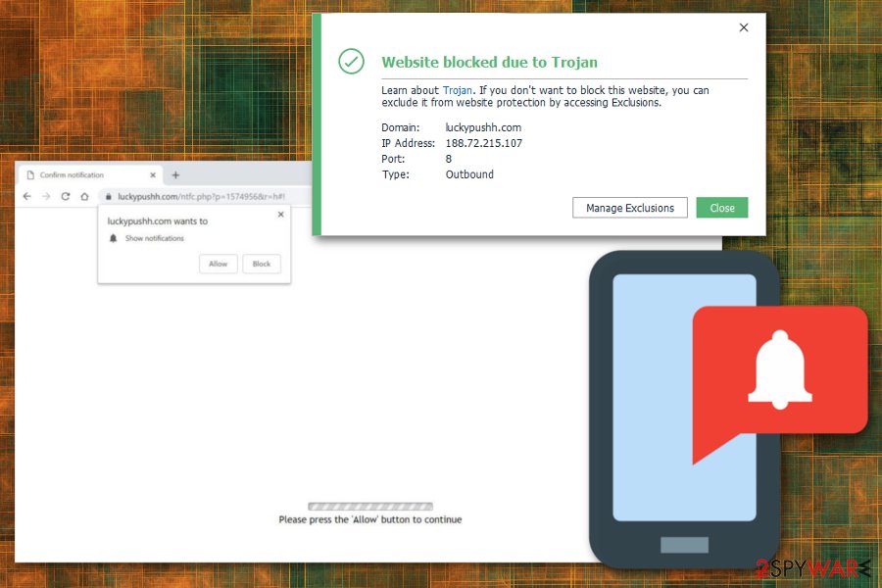The height and width of the screenshot is (588, 882).
Task: Open a new tab with the plus icon
Action: coord(175,174)
